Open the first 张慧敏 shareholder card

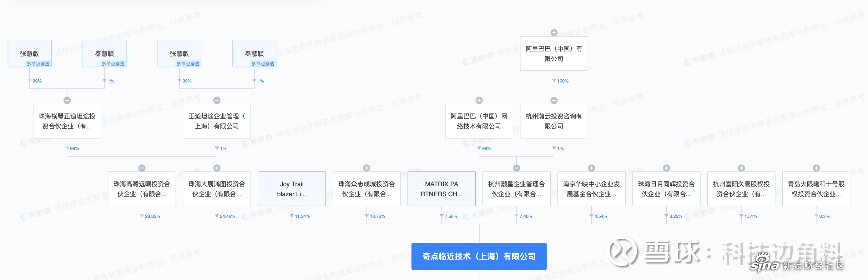tap(30, 53)
